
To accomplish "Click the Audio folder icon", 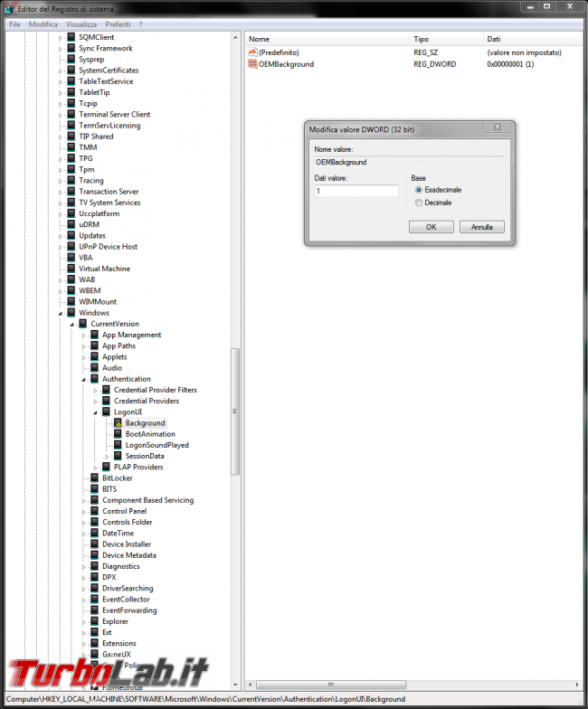I will click(94, 367).
